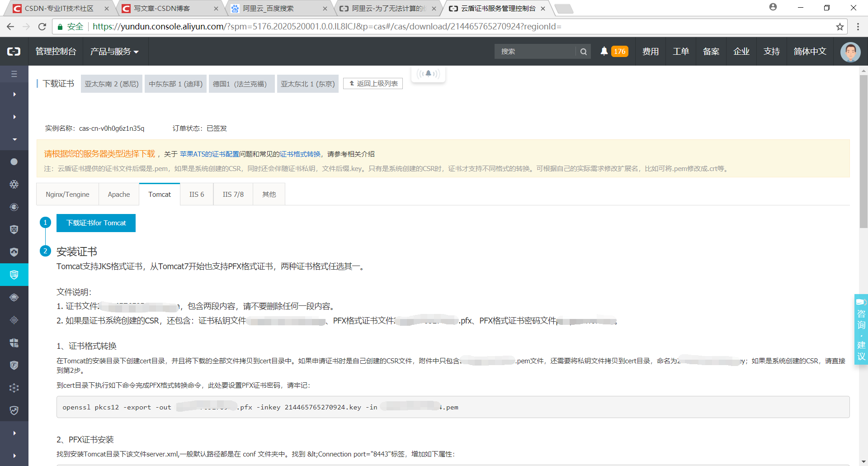This screenshot has width=868, height=466.
Task: Open the 工单 menu
Action: coord(681,52)
